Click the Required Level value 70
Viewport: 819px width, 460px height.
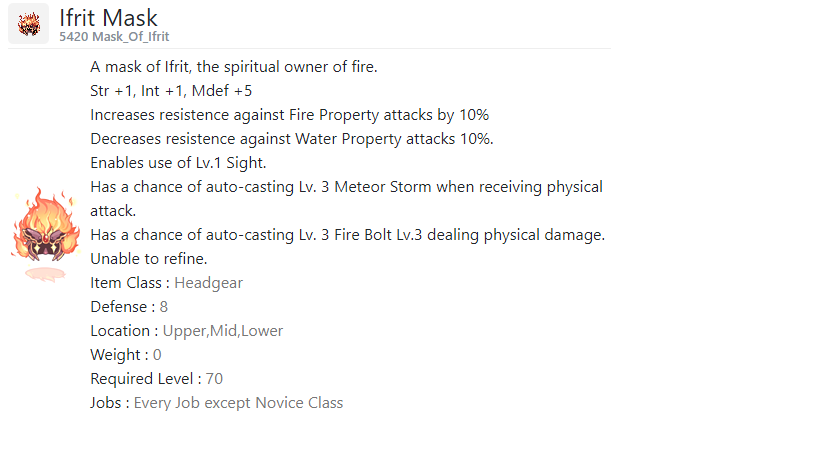pos(214,379)
